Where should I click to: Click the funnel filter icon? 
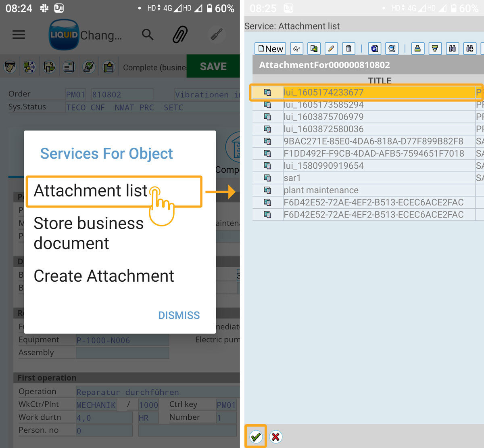pyautogui.click(x=435, y=49)
